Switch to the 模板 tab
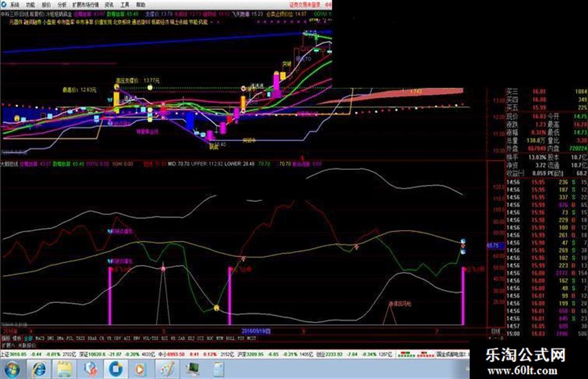The width and height of the screenshot is (588, 379). [17, 338]
